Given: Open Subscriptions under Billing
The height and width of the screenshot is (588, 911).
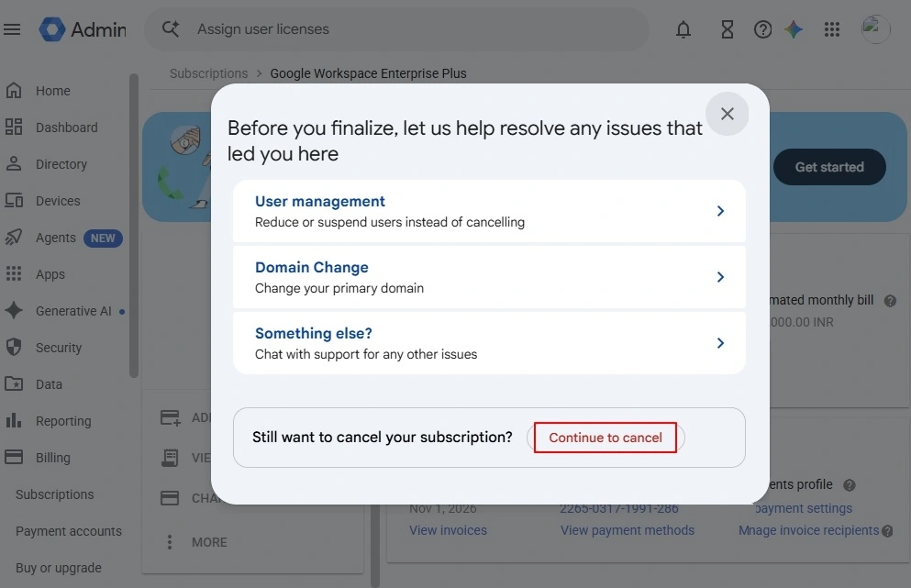Looking at the screenshot, I should click(x=55, y=494).
